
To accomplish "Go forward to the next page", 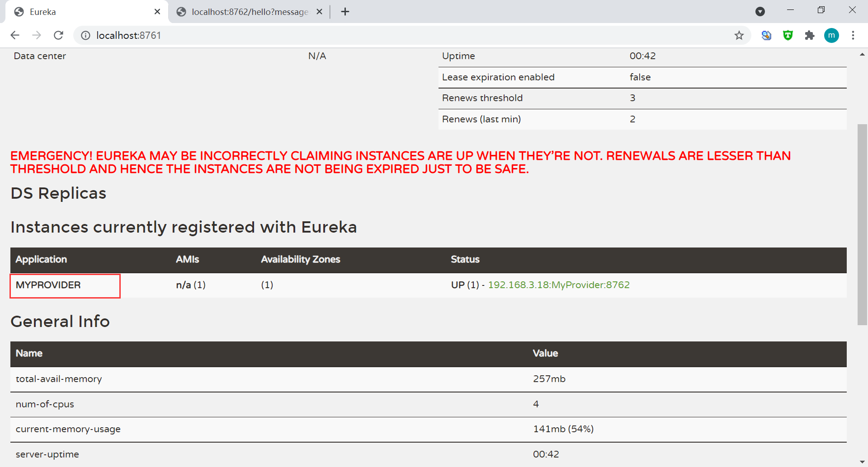I will click(x=37, y=35).
